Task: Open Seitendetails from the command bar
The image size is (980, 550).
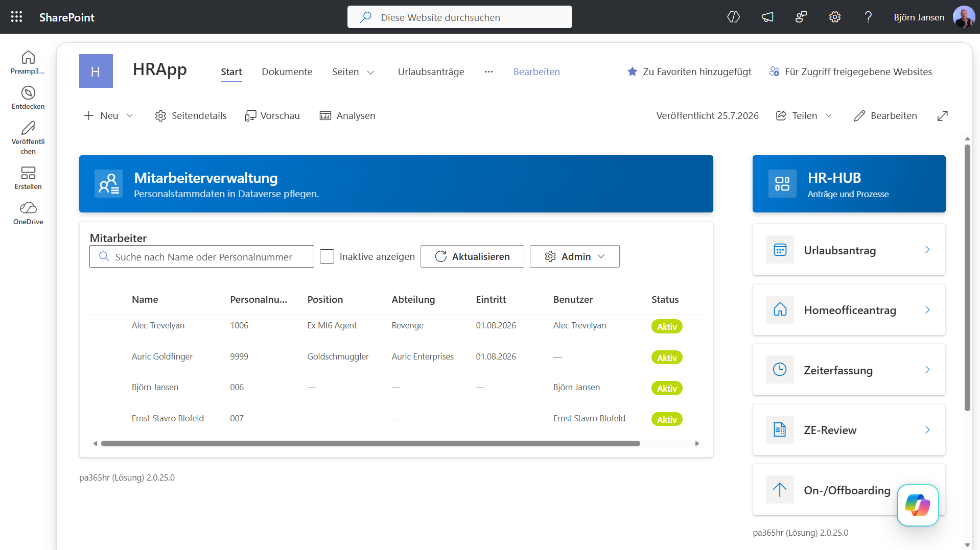Action: coord(191,115)
